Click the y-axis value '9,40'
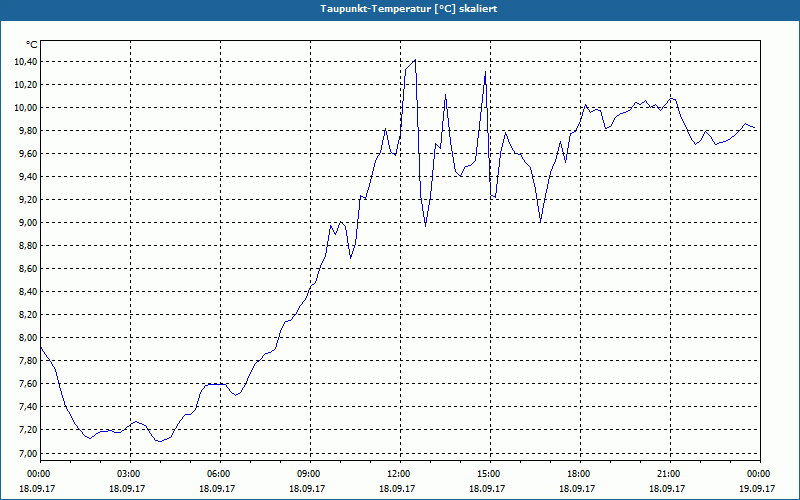 29,177
